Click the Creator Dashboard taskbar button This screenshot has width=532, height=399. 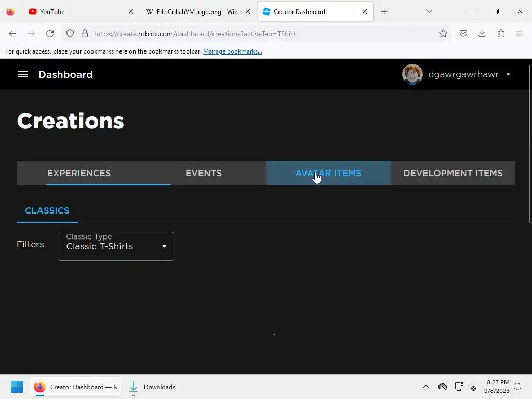pyautogui.click(x=75, y=387)
